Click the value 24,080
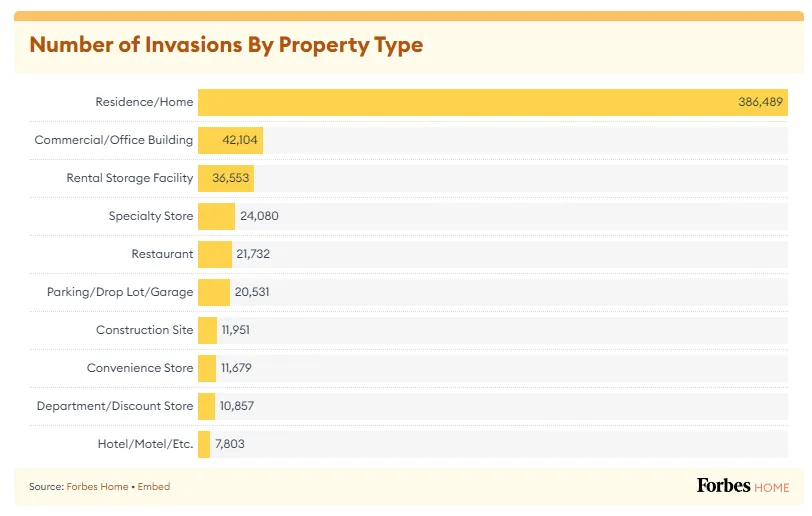Viewport: 812px width, 516px height. pyautogui.click(x=259, y=216)
